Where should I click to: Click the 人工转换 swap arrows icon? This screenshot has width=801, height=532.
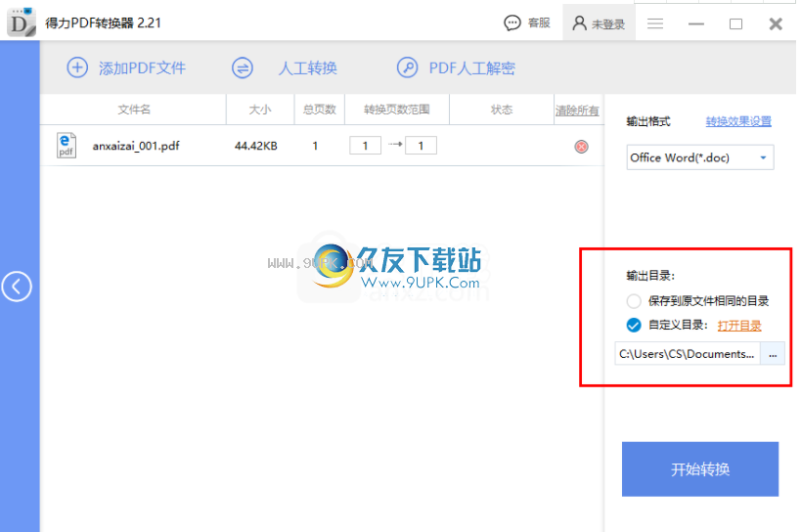tap(243, 67)
